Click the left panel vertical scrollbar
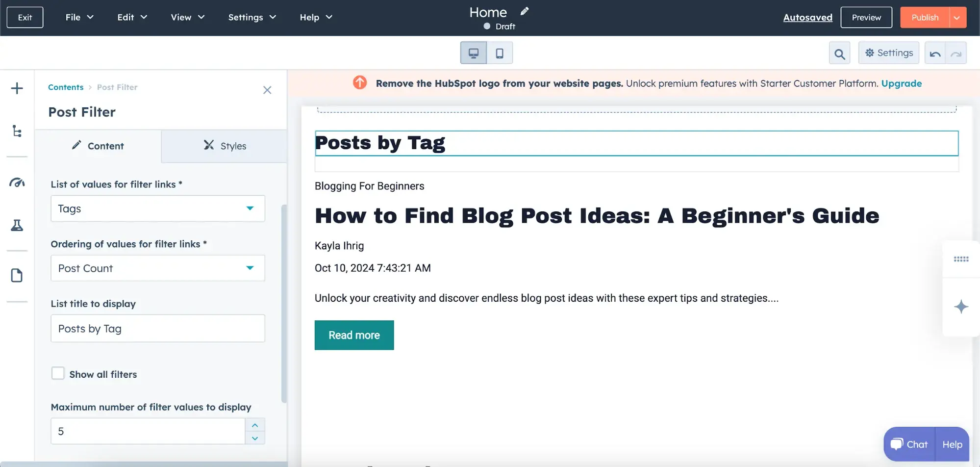980x467 pixels. pyautogui.click(x=284, y=304)
